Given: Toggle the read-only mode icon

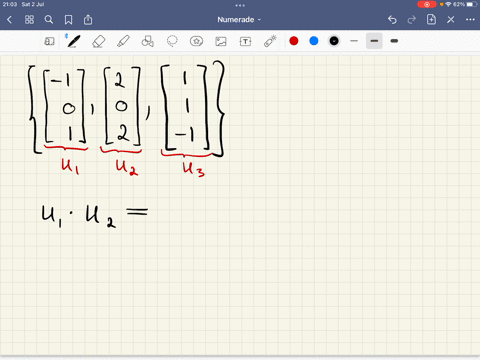Looking at the screenshot, I should coord(49,41).
